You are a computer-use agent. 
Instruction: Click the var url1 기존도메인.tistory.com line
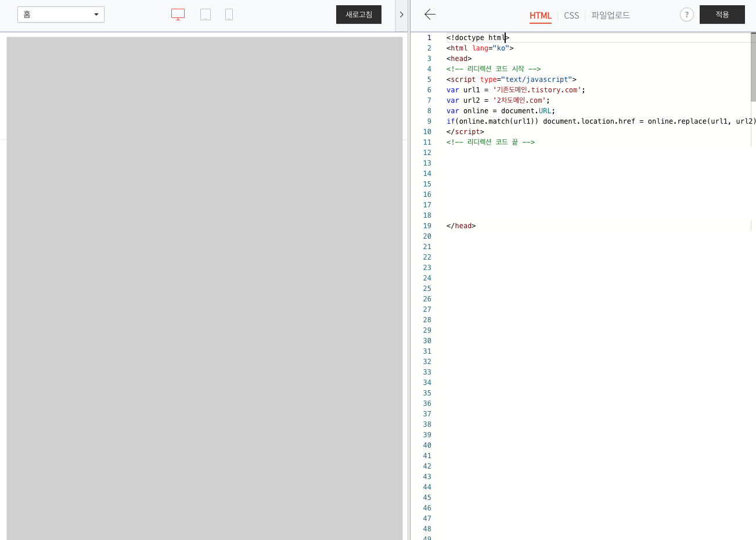[x=516, y=90]
